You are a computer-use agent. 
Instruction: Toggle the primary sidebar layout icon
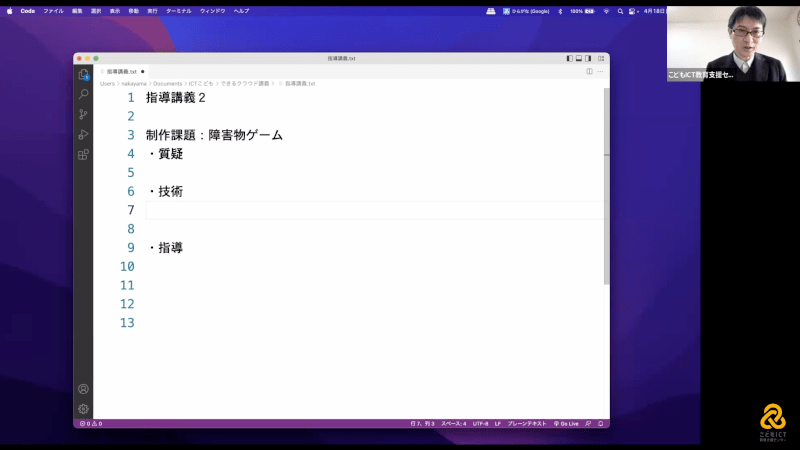569,59
